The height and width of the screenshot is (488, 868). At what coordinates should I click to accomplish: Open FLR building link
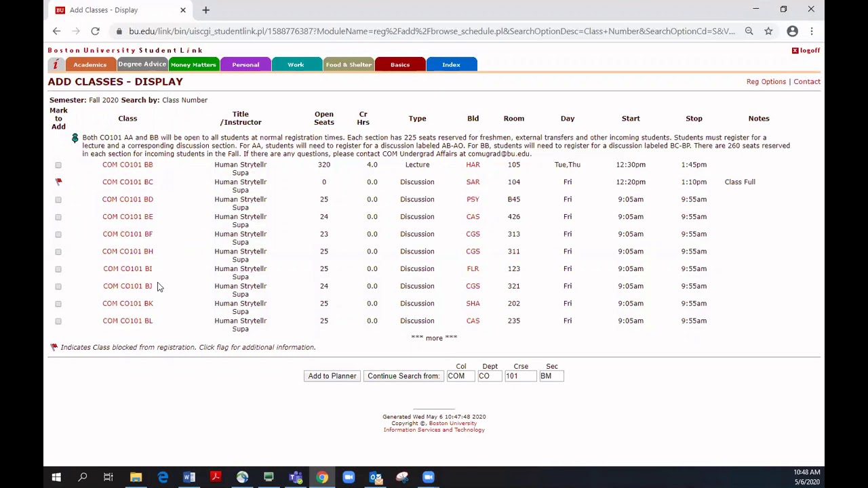473,268
